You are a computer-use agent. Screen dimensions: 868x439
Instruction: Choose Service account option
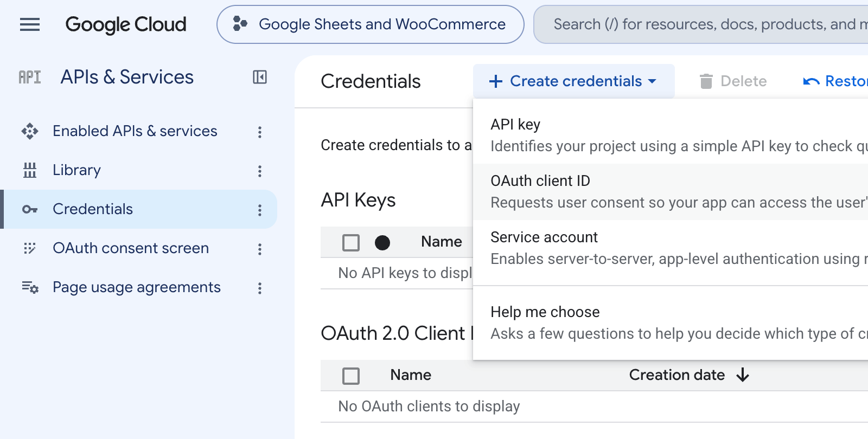(671, 248)
